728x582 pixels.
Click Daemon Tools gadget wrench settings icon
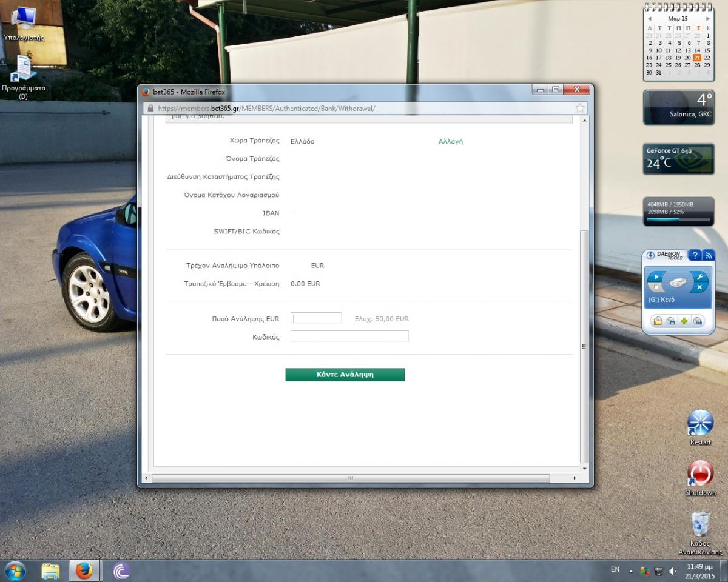click(x=700, y=276)
